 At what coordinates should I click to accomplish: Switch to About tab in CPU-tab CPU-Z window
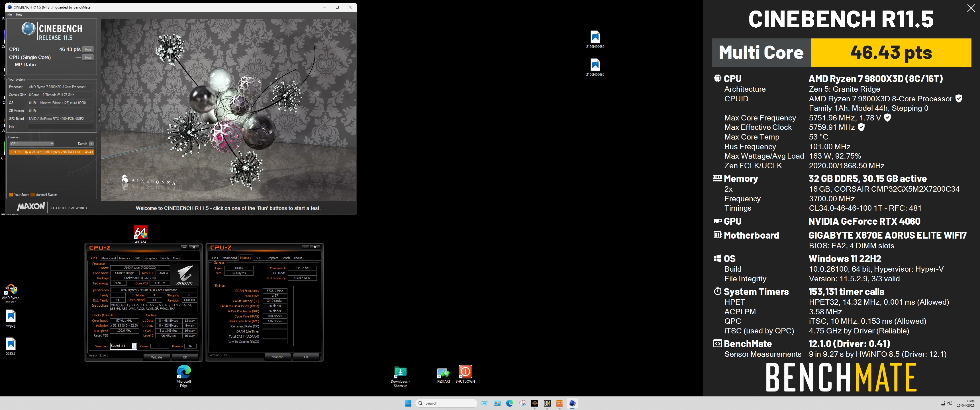177,258
